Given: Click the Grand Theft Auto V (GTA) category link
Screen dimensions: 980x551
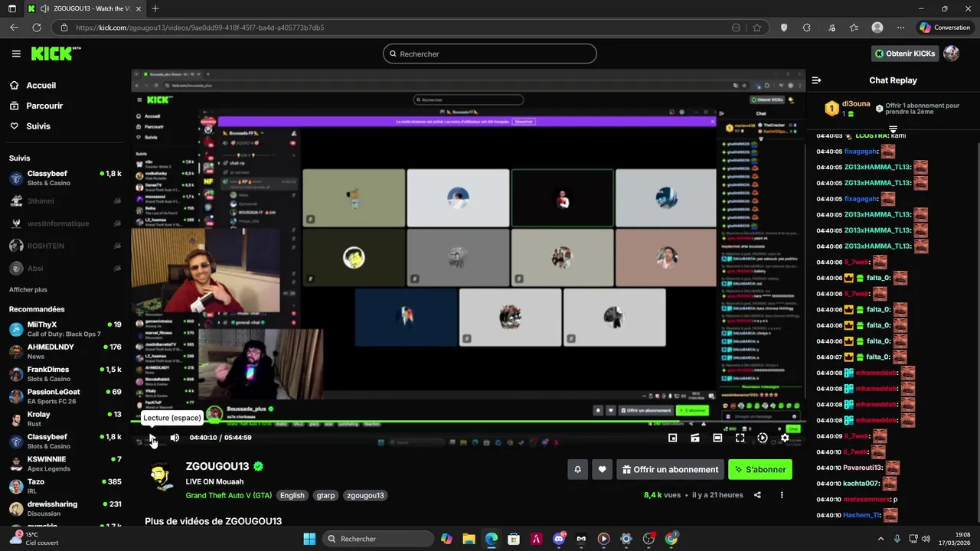Looking at the screenshot, I should click(x=228, y=495).
